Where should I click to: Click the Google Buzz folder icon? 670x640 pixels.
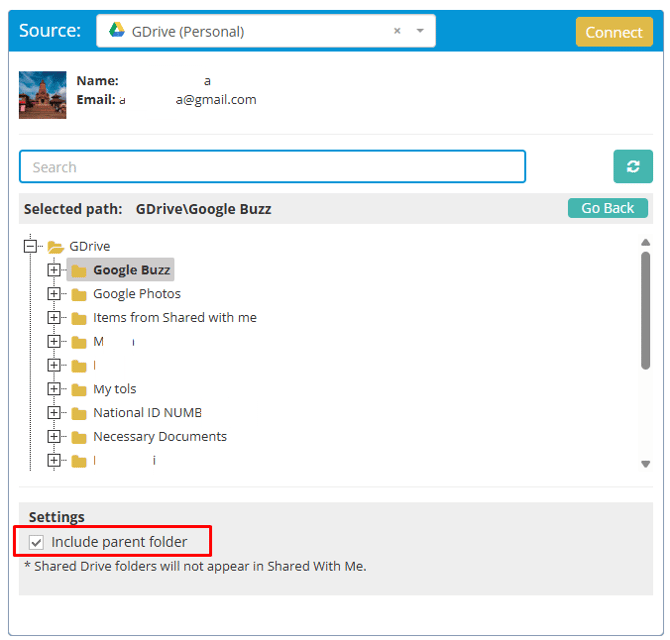pos(79,270)
